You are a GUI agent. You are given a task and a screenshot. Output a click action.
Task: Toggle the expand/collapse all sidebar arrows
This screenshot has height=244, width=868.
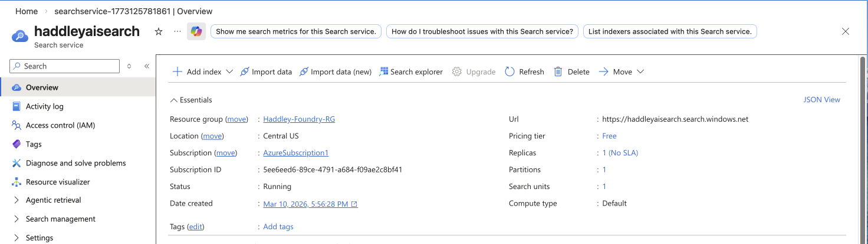click(x=129, y=66)
